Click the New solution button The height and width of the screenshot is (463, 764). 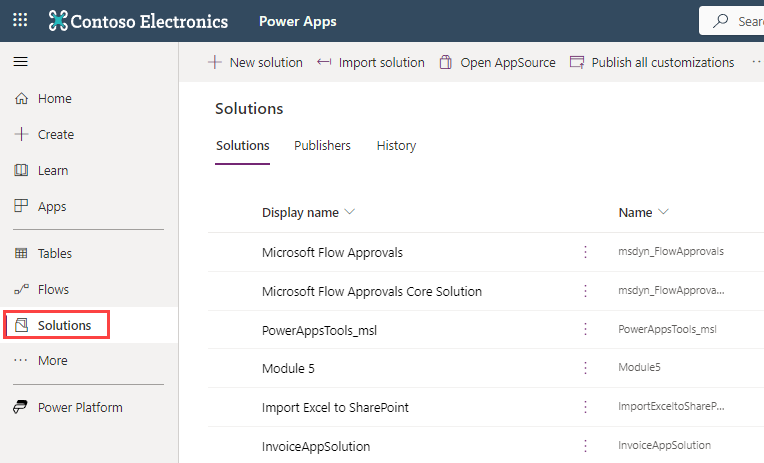255,62
